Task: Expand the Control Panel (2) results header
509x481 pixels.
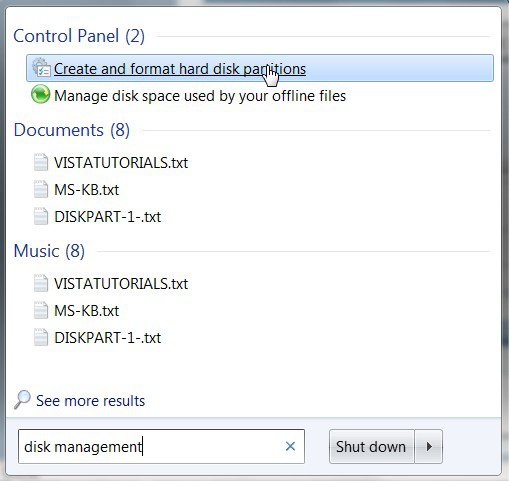Action: pos(79,36)
